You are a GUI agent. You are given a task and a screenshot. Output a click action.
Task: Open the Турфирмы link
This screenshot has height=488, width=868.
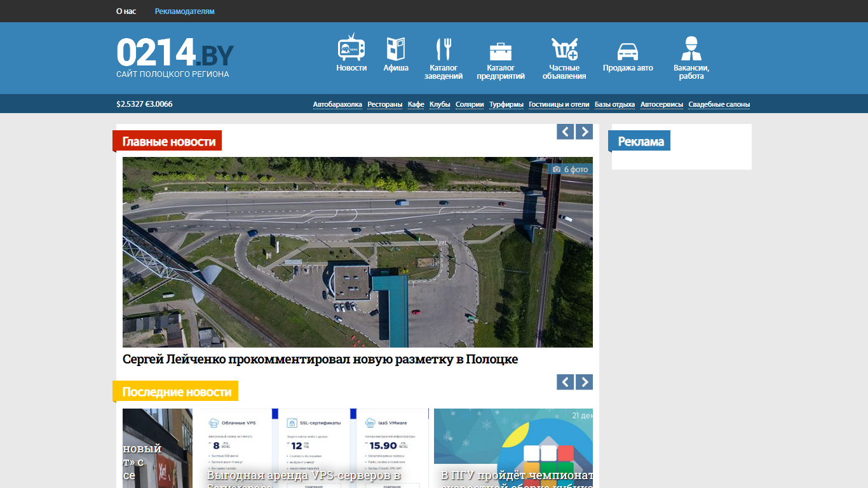tap(506, 104)
